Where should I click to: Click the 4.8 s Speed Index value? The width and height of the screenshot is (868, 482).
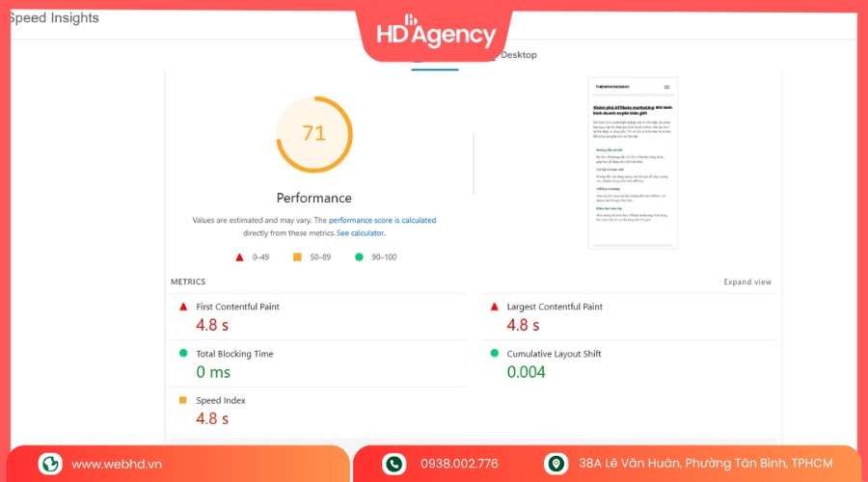[212, 418]
